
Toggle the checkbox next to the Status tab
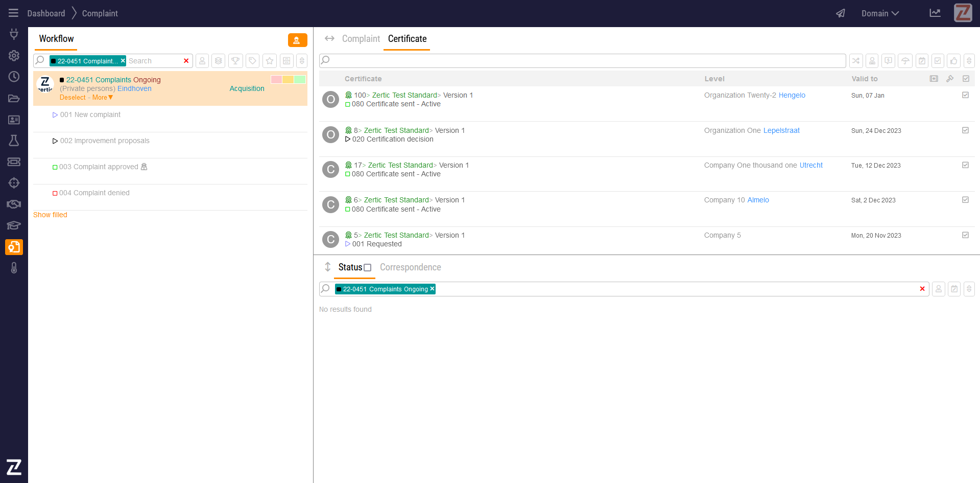coord(368,268)
